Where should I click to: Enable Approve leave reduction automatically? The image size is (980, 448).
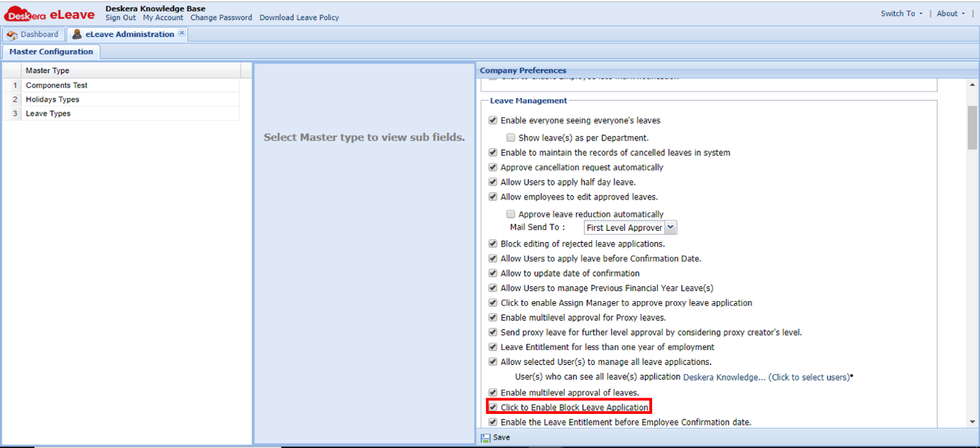[x=511, y=214]
